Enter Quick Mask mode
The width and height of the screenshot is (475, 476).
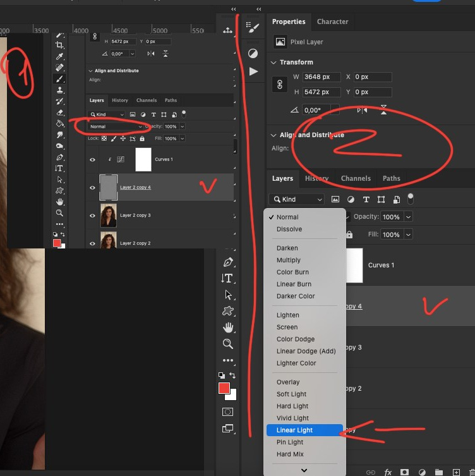point(227,412)
